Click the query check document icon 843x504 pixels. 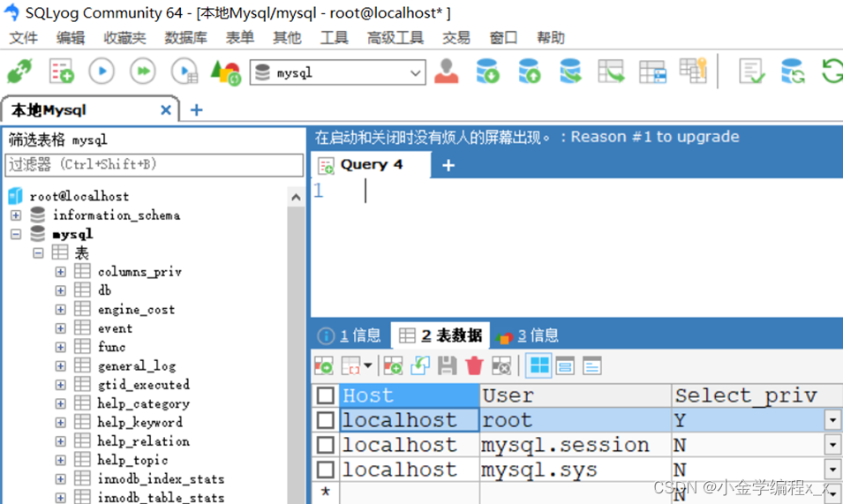point(751,71)
